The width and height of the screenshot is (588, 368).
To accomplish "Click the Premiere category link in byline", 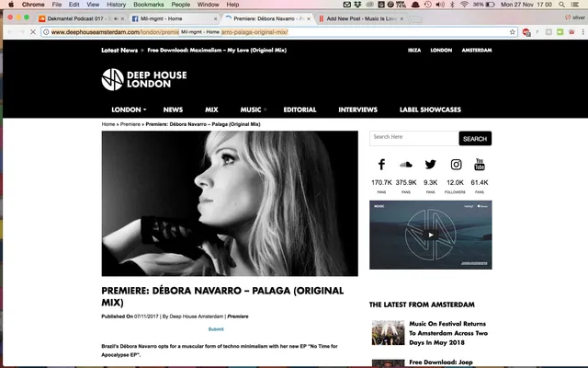I will (x=238, y=316).
